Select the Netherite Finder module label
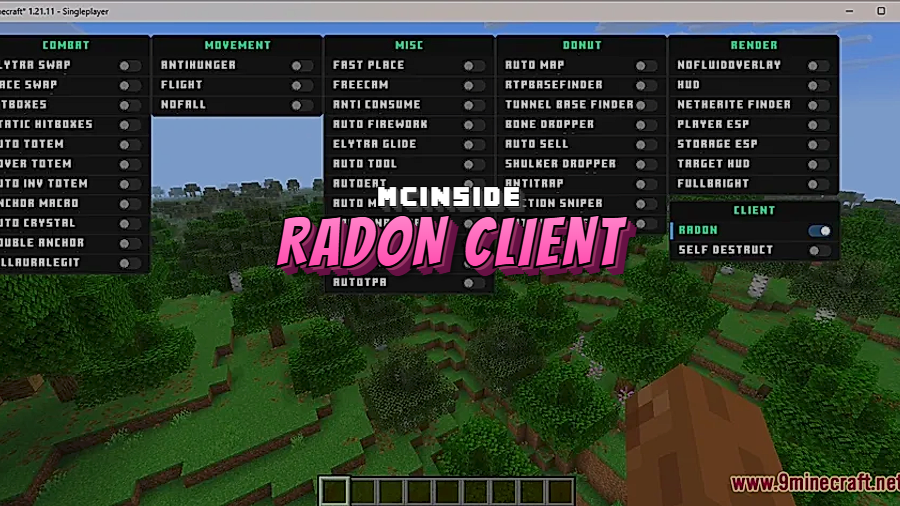The width and height of the screenshot is (900, 506). point(733,105)
